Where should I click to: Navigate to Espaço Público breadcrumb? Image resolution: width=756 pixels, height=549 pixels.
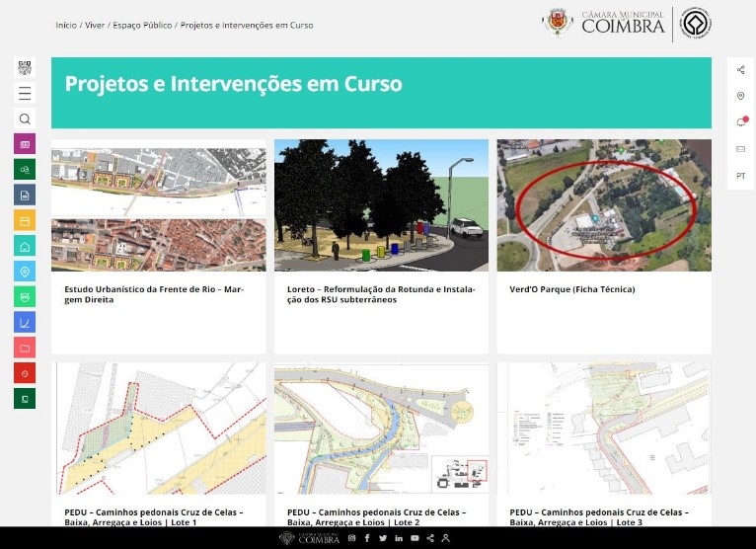142,25
